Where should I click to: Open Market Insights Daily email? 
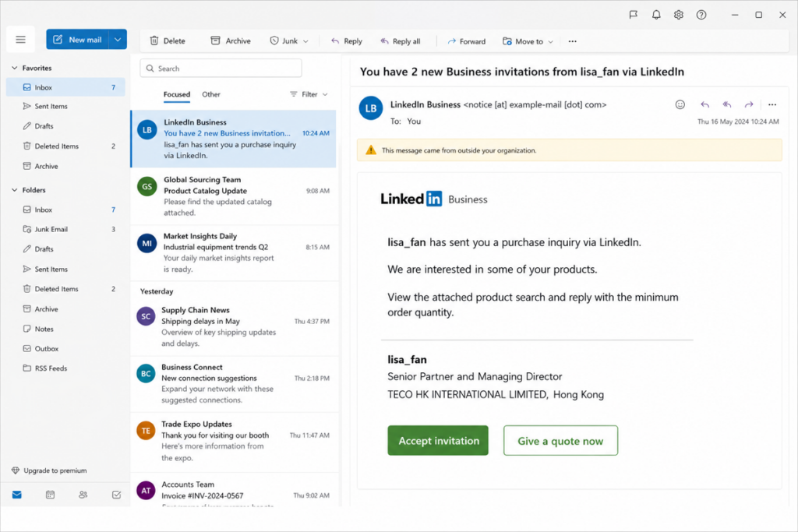233,253
